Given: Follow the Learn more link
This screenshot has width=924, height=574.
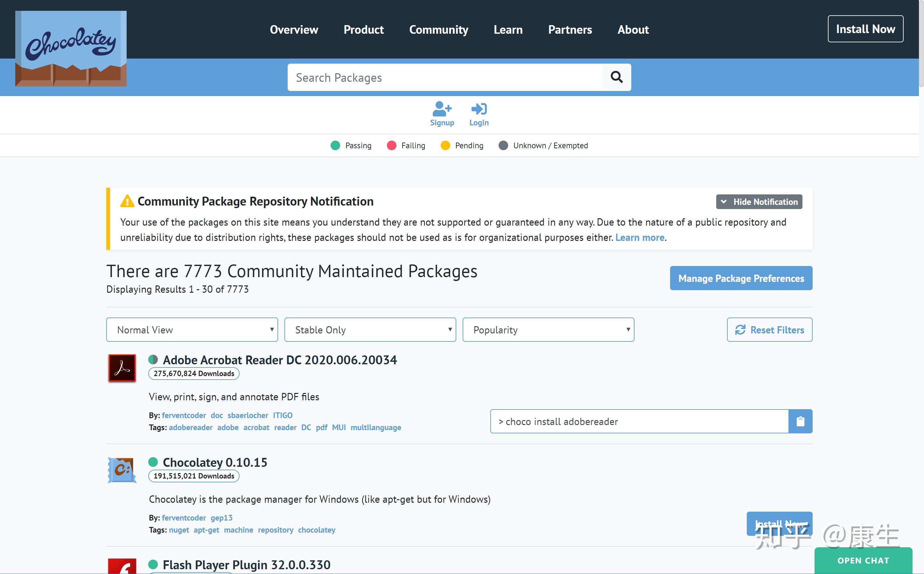Looking at the screenshot, I should (640, 238).
